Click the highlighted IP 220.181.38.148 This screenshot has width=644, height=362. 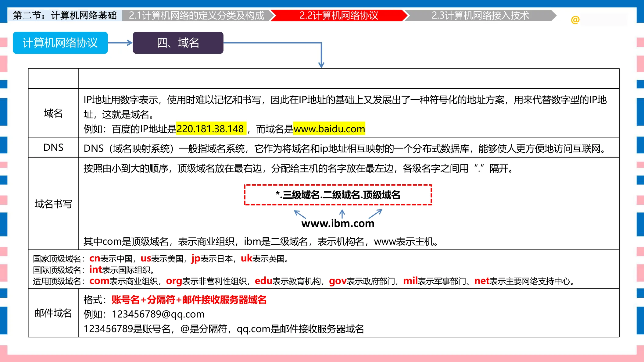tap(210, 129)
